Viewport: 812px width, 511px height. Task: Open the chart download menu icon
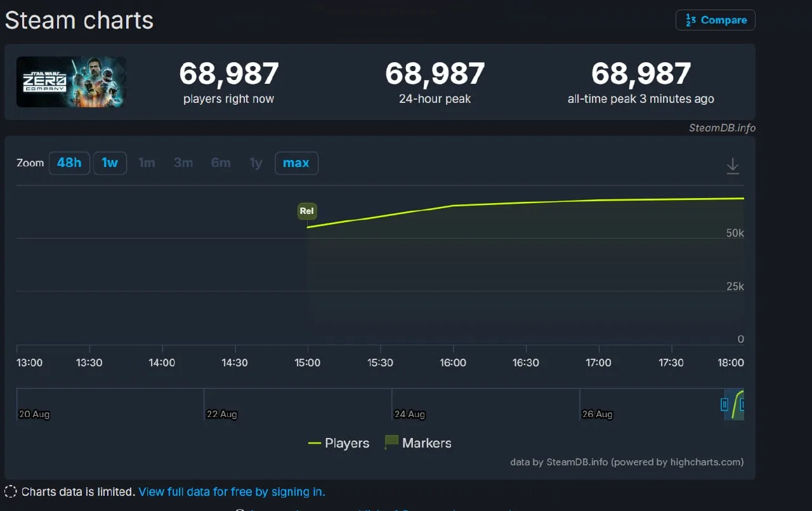pos(733,166)
